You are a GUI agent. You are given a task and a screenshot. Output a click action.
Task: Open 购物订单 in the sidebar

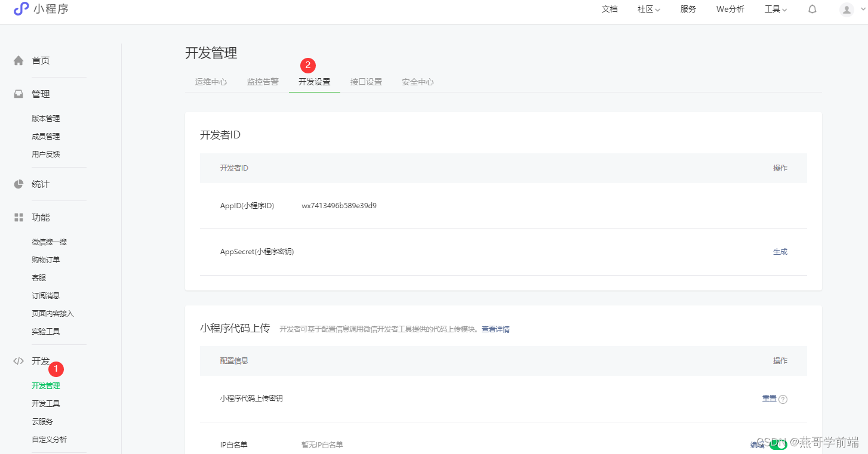[46, 260]
